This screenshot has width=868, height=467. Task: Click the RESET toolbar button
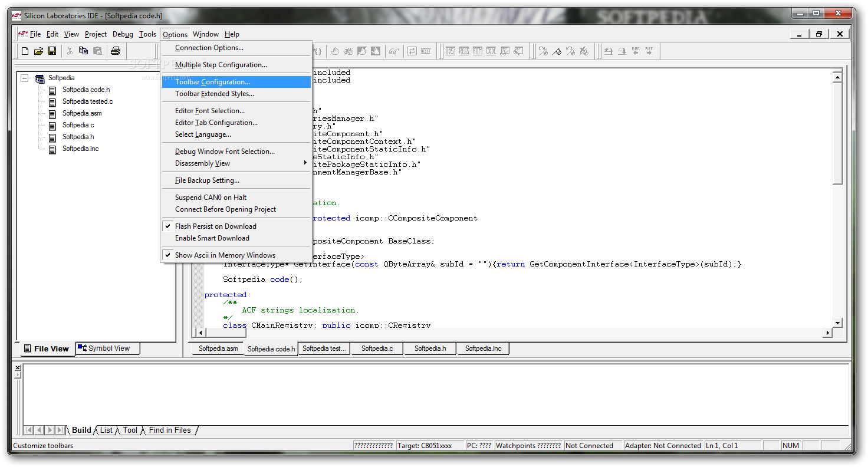pyautogui.click(x=426, y=51)
